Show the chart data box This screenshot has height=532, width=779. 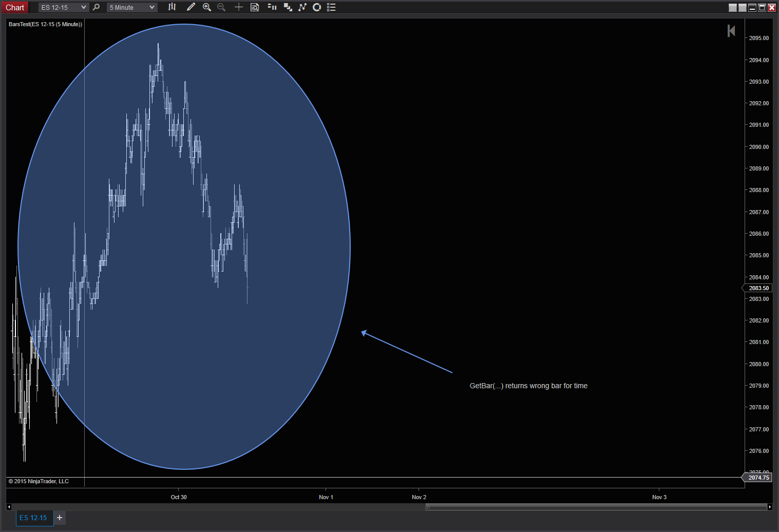255,7
